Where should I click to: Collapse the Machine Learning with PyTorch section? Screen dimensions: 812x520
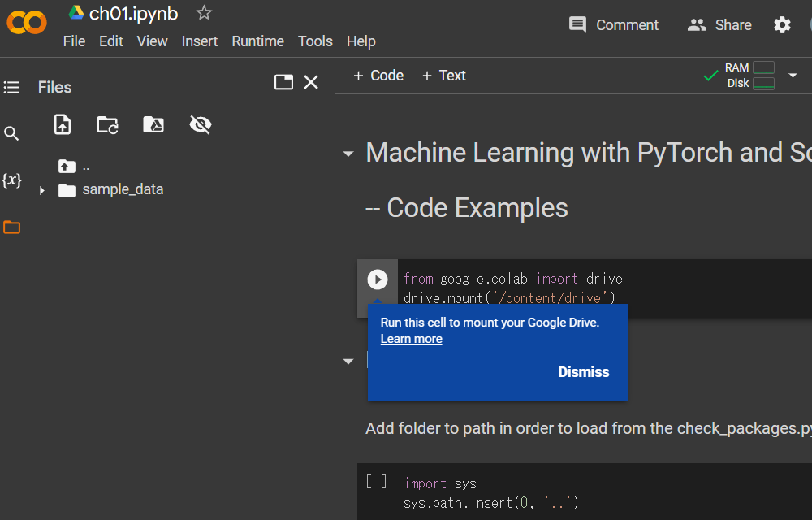(x=348, y=153)
